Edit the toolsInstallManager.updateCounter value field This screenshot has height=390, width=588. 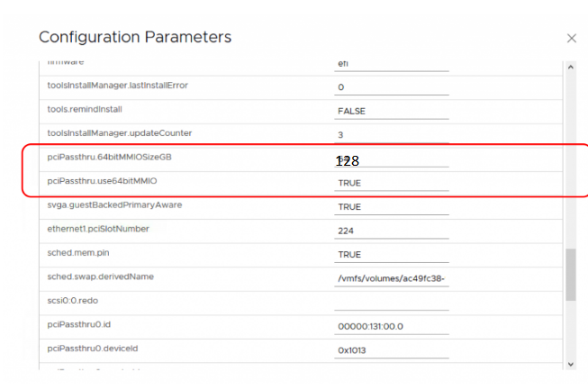pos(392,135)
